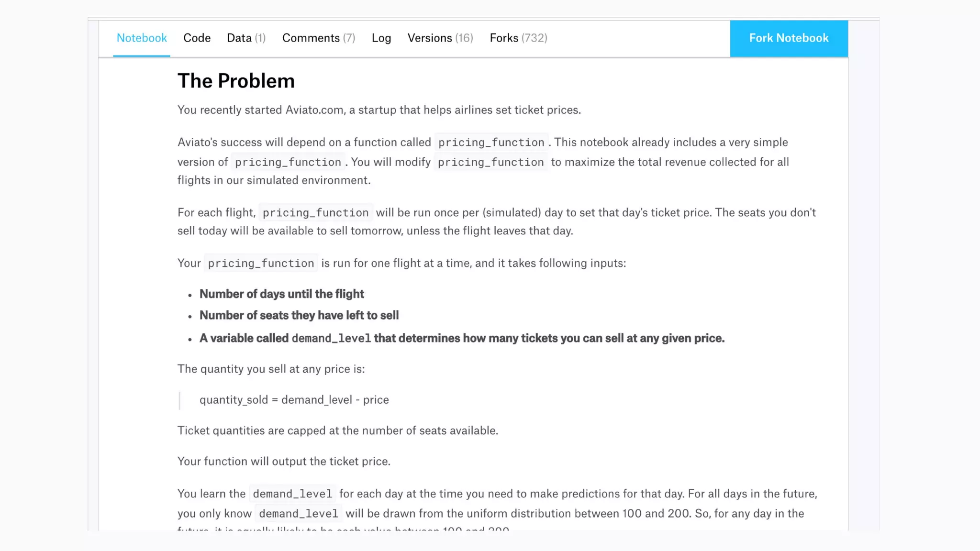This screenshot has width=980, height=551.
Task: Open the Data (1) tab
Action: 246,38
